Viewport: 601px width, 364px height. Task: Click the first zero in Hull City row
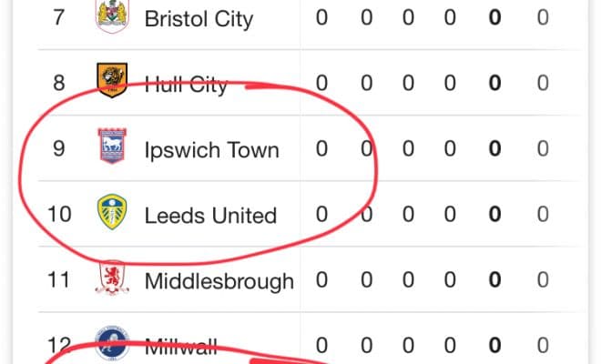pyautogui.click(x=321, y=83)
